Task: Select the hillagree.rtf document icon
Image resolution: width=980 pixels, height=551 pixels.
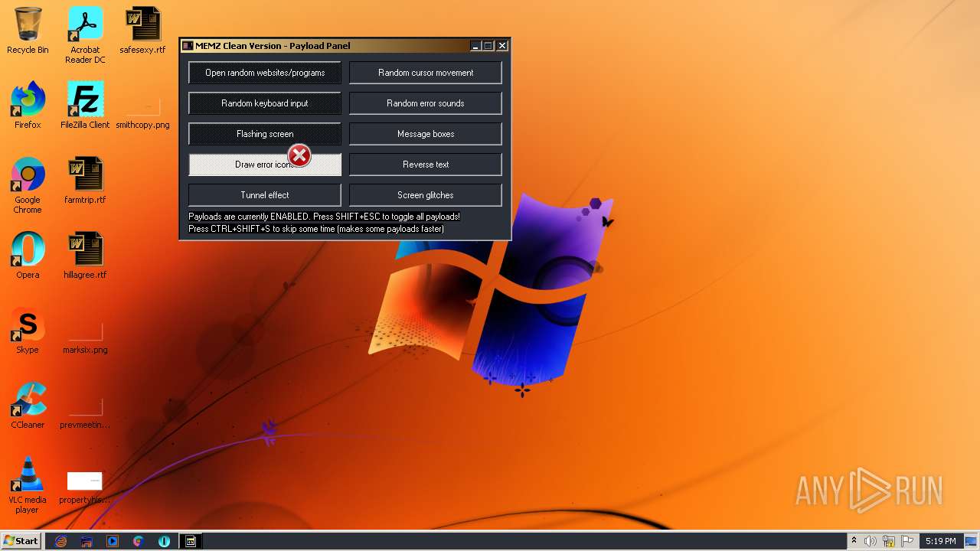Action: point(85,256)
